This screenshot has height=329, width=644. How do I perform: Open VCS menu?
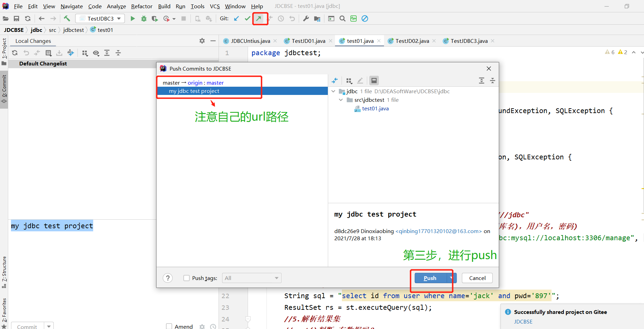click(215, 6)
